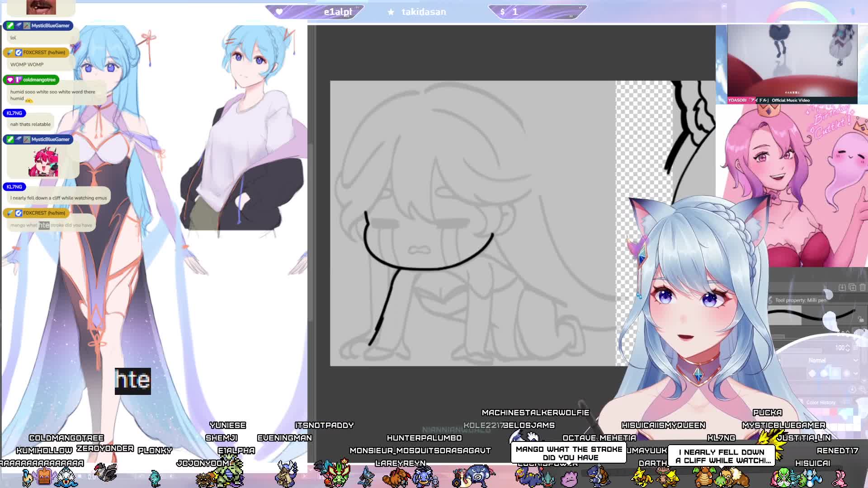
Task: Click the star icon beside takidasan
Action: tap(391, 12)
